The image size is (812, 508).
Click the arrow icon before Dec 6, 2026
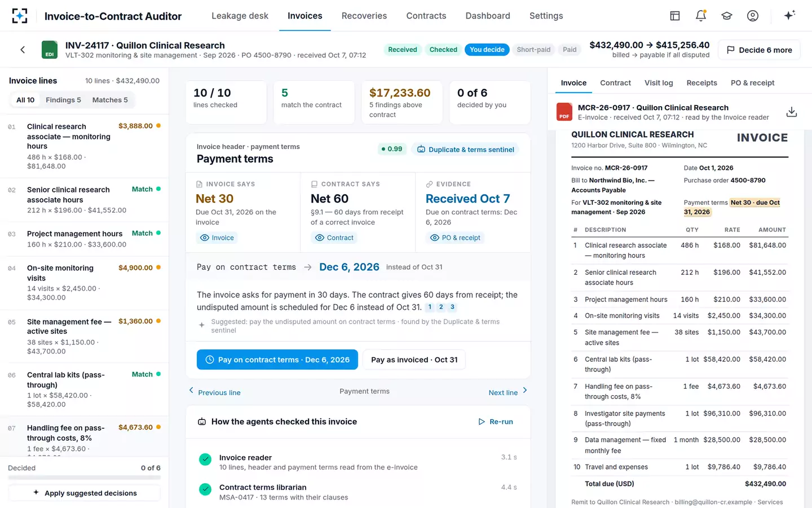click(x=307, y=267)
